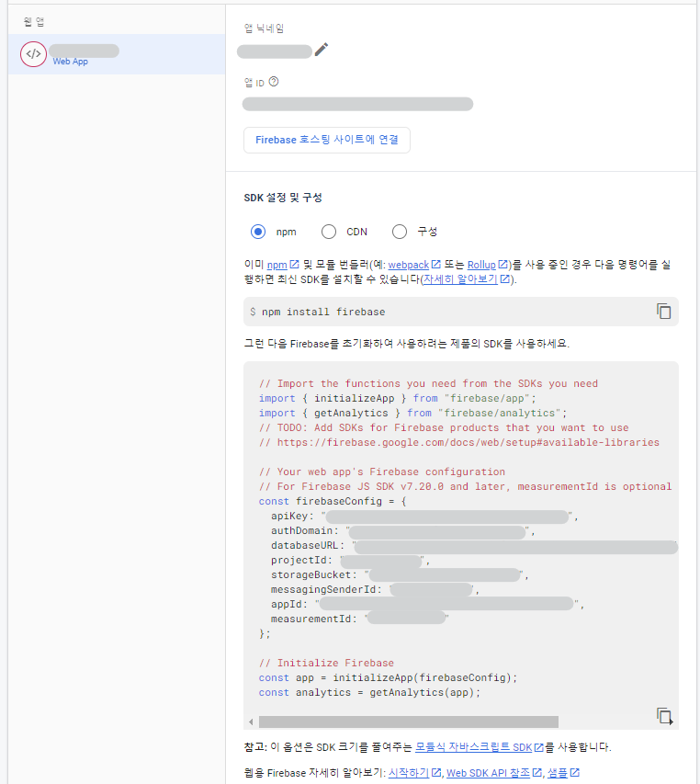The height and width of the screenshot is (784, 700).
Task: Click the redacted App ID value
Action: coord(357,104)
